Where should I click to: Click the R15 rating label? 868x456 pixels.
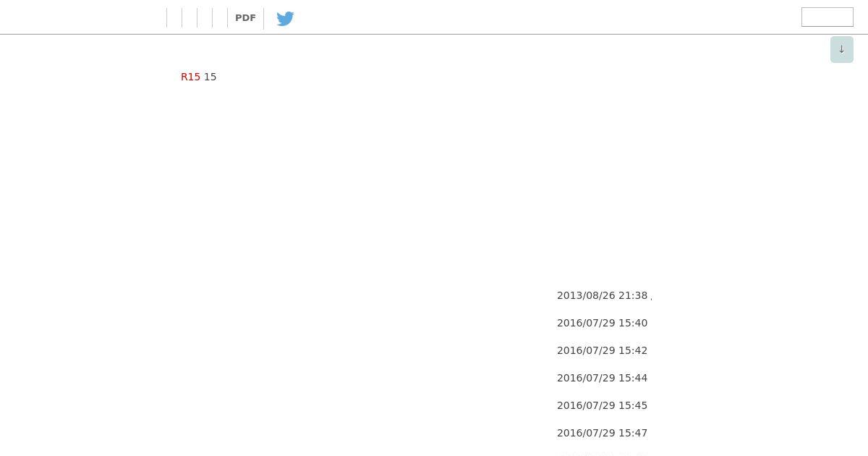coord(190,77)
